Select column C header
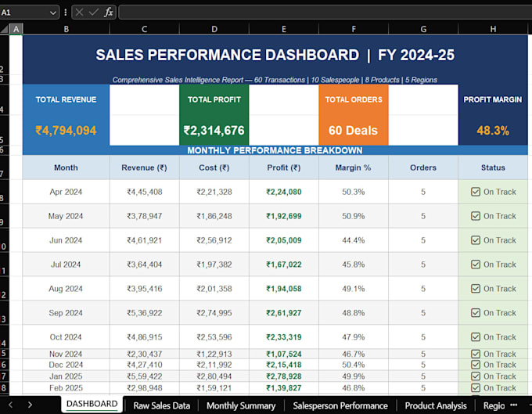This screenshot has height=414, width=532. [145, 29]
